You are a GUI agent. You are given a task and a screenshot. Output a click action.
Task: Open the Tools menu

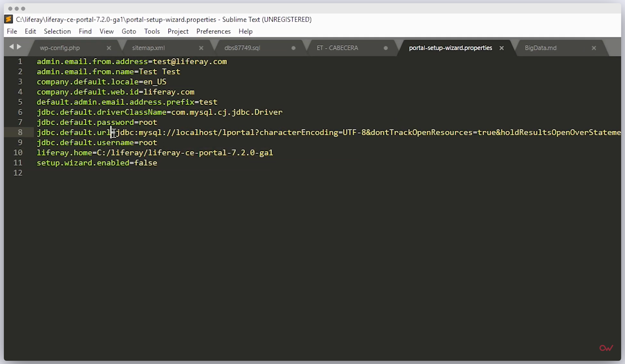[152, 31]
